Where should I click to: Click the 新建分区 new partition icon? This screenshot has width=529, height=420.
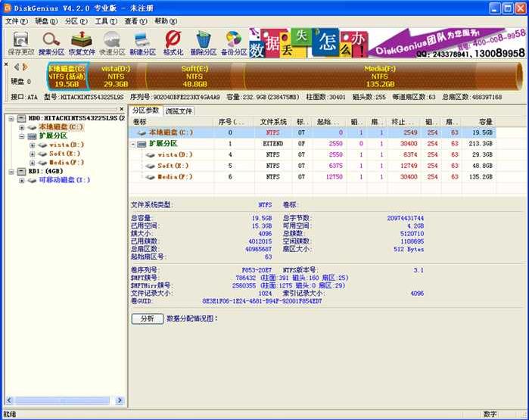coord(142,42)
